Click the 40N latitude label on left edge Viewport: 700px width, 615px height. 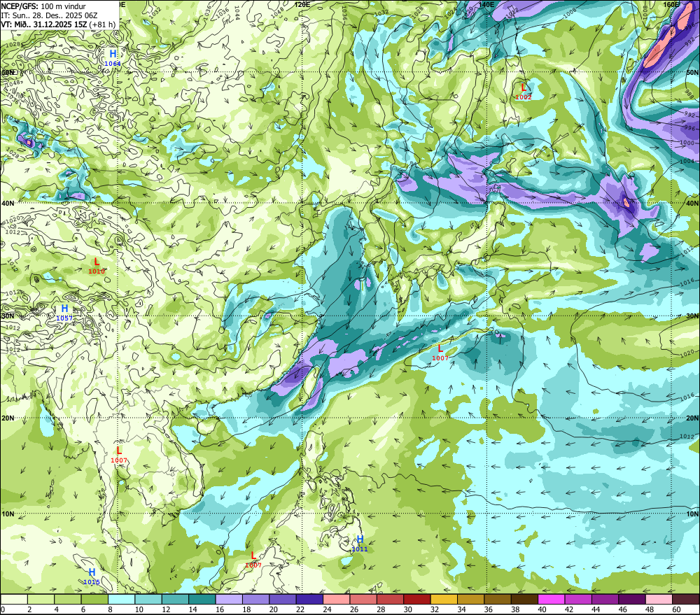pyautogui.click(x=8, y=203)
